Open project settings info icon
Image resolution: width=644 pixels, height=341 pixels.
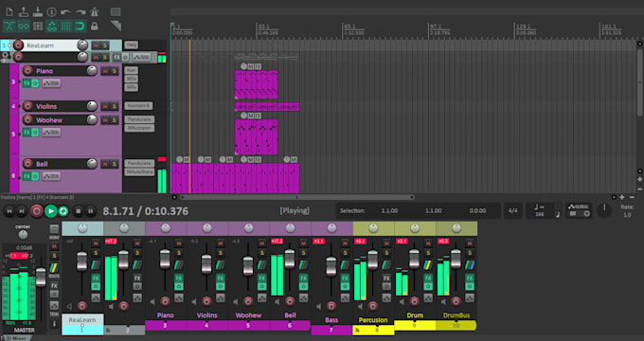pyautogui.click(x=51, y=12)
